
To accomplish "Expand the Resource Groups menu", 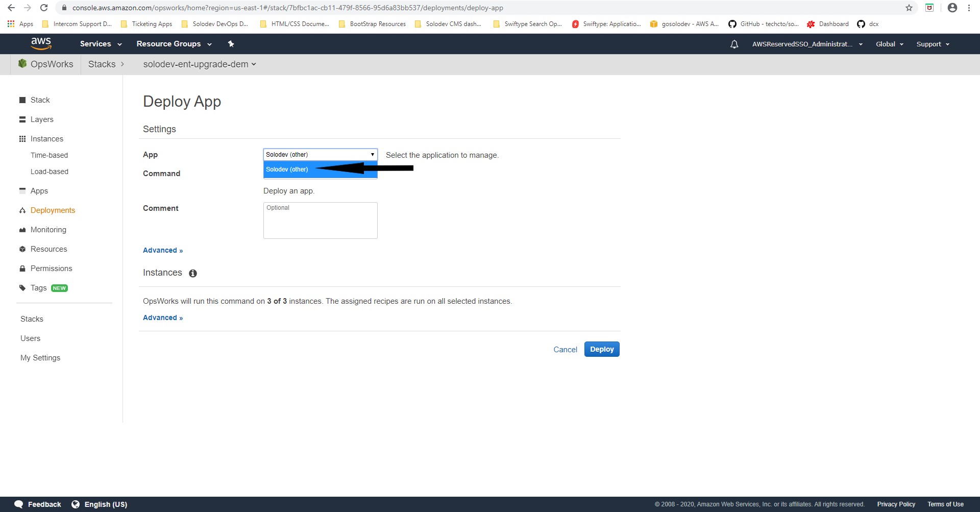I will click(x=174, y=44).
